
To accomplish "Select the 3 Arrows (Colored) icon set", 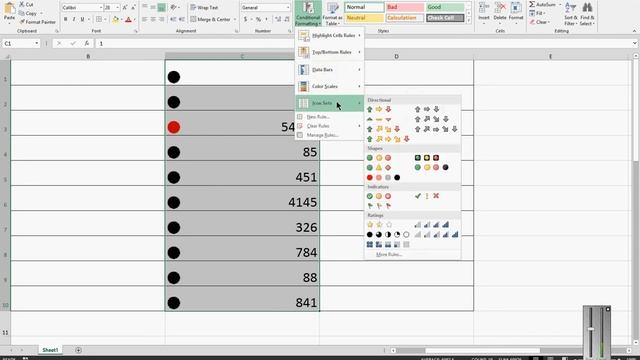I will [x=379, y=109].
